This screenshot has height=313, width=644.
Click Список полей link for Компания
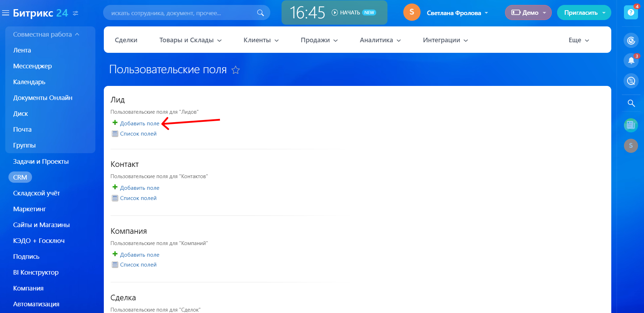coord(138,265)
